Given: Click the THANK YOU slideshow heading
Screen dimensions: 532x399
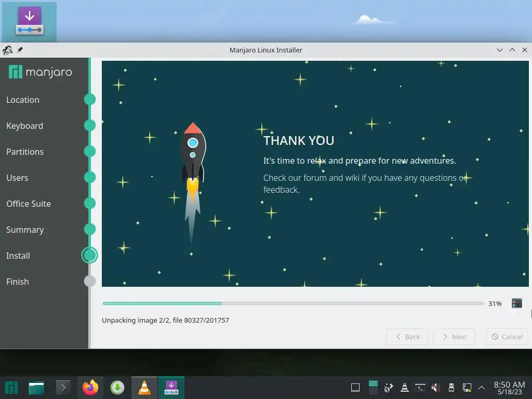Looking at the screenshot, I should pyautogui.click(x=299, y=140).
